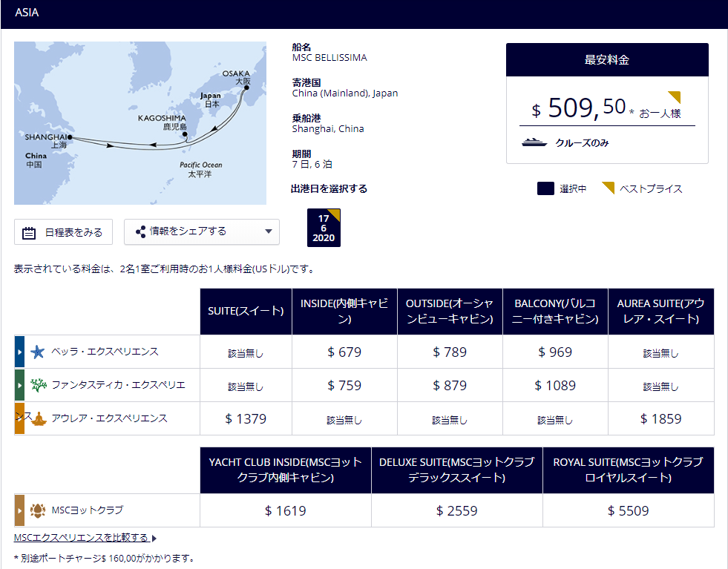
Task: Click the DELUXE SUITE yacht club header
Action: tap(457, 470)
